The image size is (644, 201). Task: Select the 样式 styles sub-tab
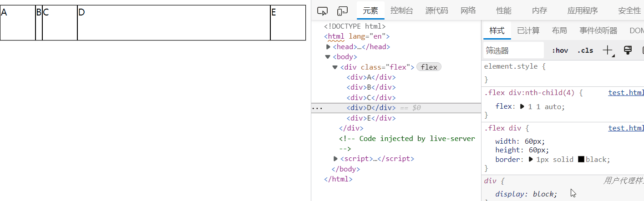pyautogui.click(x=497, y=30)
